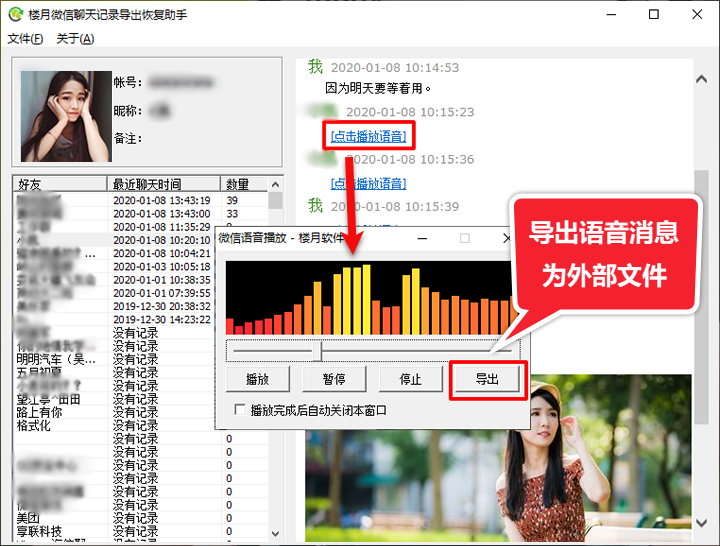This screenshot has width=720, height=546.
Task: Click the chat pane scrollbar thumb
Action: click(701, 297)
